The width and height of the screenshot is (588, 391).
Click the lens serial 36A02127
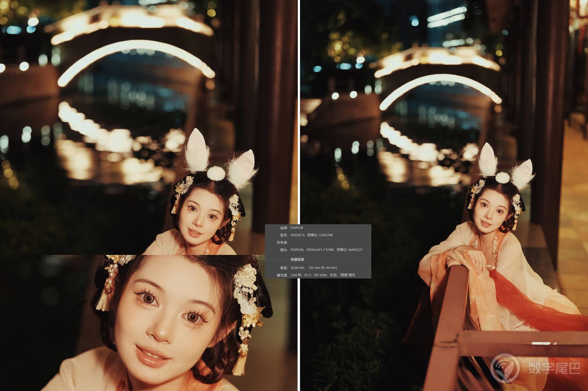[x=355, y=250]
